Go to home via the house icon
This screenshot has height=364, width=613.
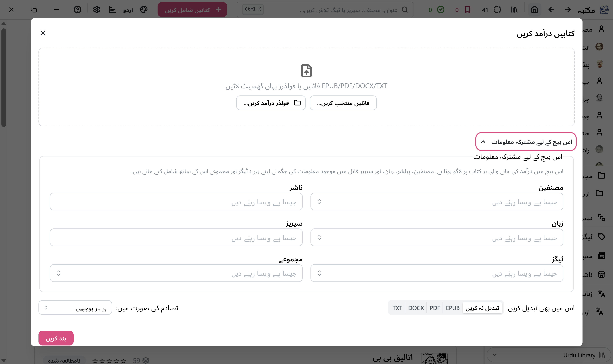coord(534,10)
